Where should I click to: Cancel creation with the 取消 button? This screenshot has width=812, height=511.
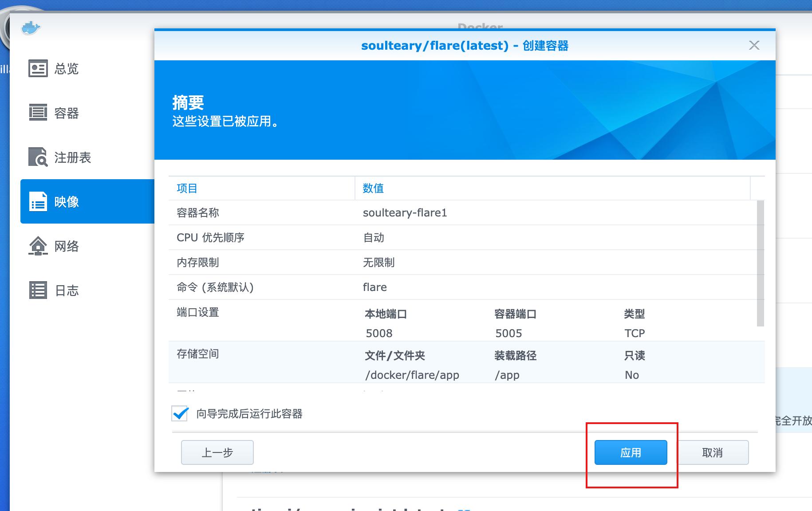713,452
